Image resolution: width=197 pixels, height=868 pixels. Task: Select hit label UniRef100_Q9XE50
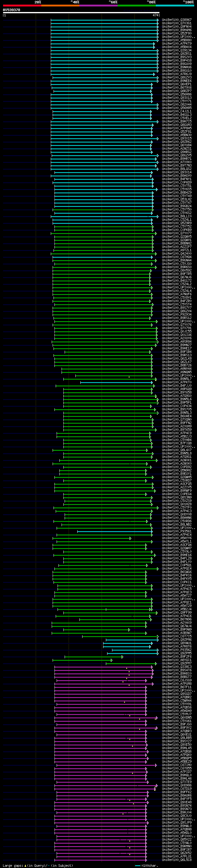(x=177, y=744)
